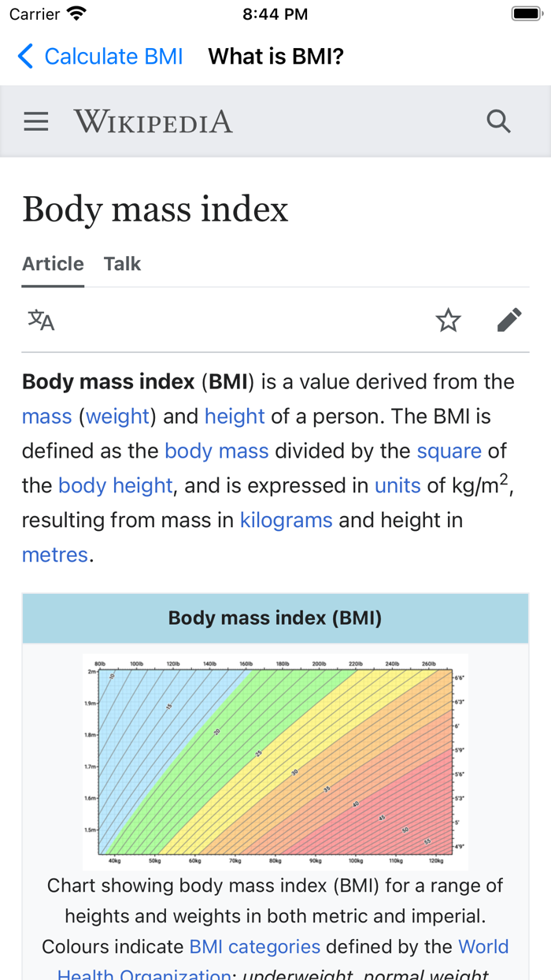This screenshot has height=980, width=551.
Task: Select the Article tab
Action: pyautogui.click(x=52, y=263)
